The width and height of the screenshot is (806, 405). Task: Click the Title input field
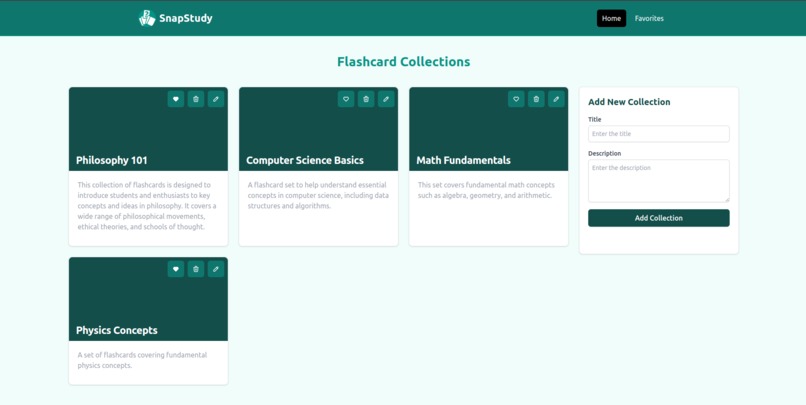[658, 134]
